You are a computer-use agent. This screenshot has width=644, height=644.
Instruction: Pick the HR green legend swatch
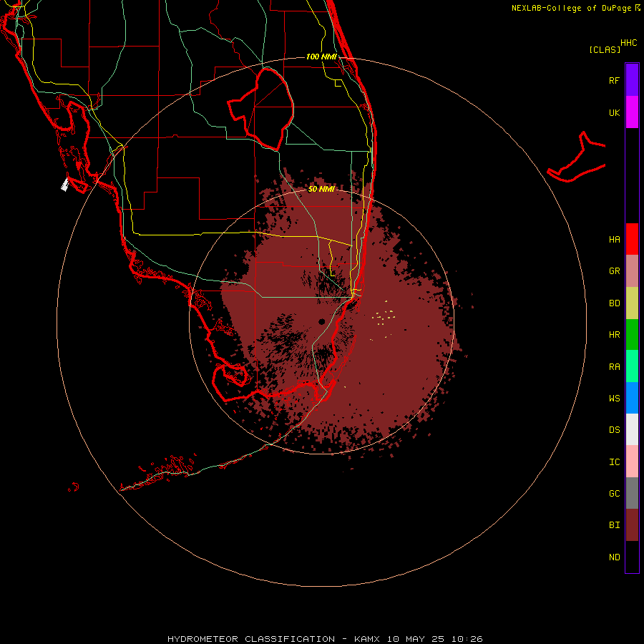tap(632, 335)
